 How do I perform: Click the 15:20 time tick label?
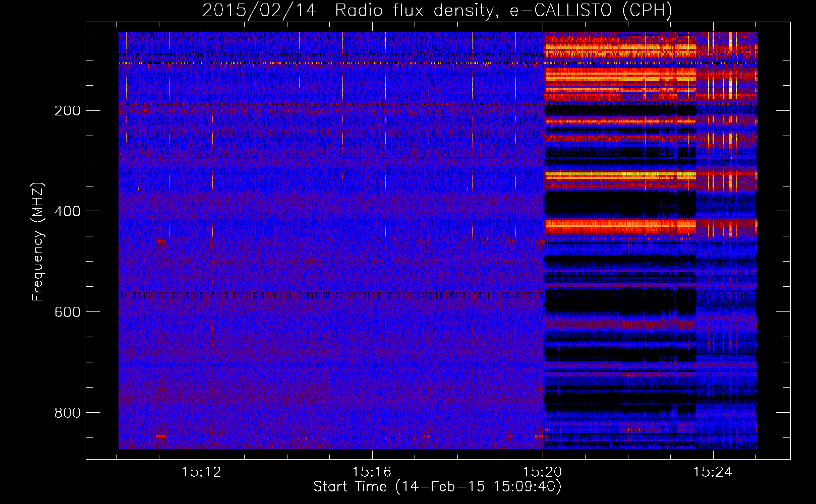point(543,472)
